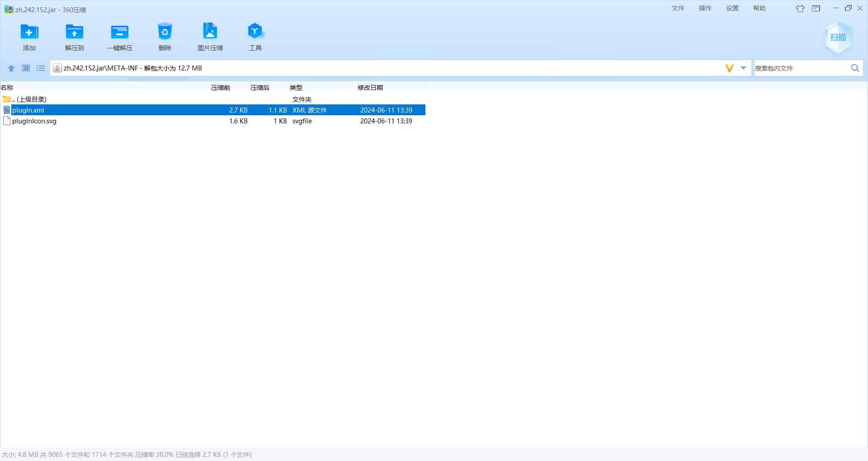Click the One-click Extract (一键解压) icon
Viewport: 868px width, 461px height.
[120, 33]
